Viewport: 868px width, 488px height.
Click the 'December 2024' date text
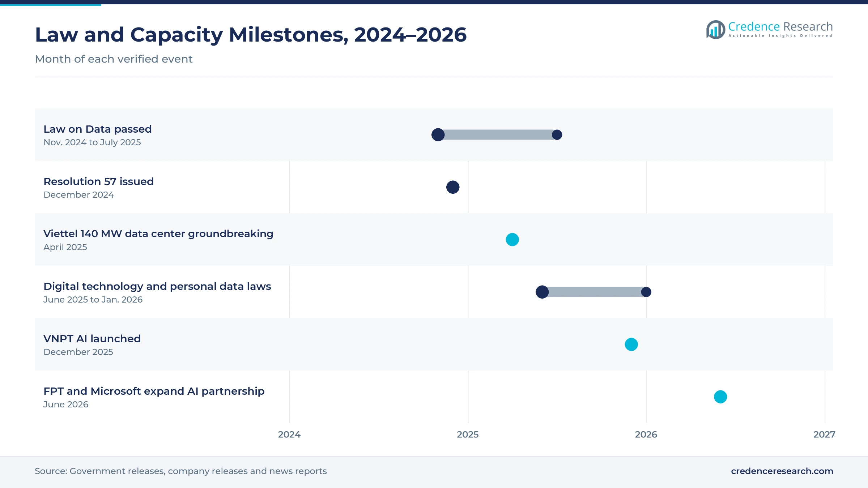click(x=79, y=195)
